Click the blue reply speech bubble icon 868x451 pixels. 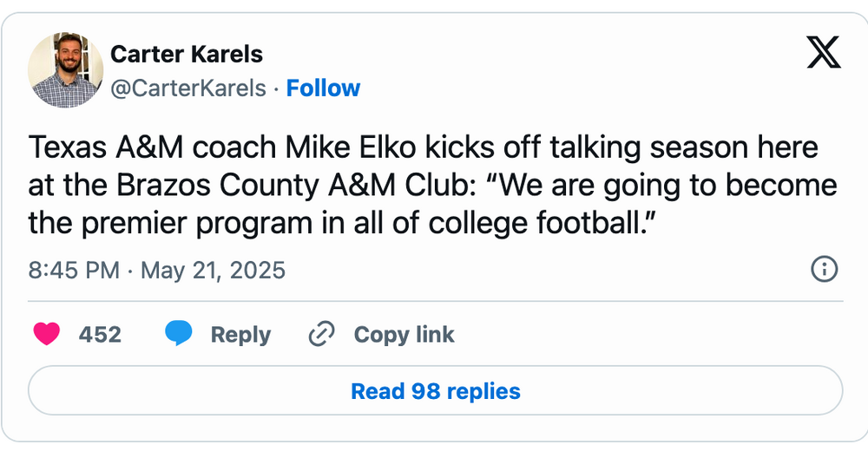pyautogui.click(x=179, y=335)
